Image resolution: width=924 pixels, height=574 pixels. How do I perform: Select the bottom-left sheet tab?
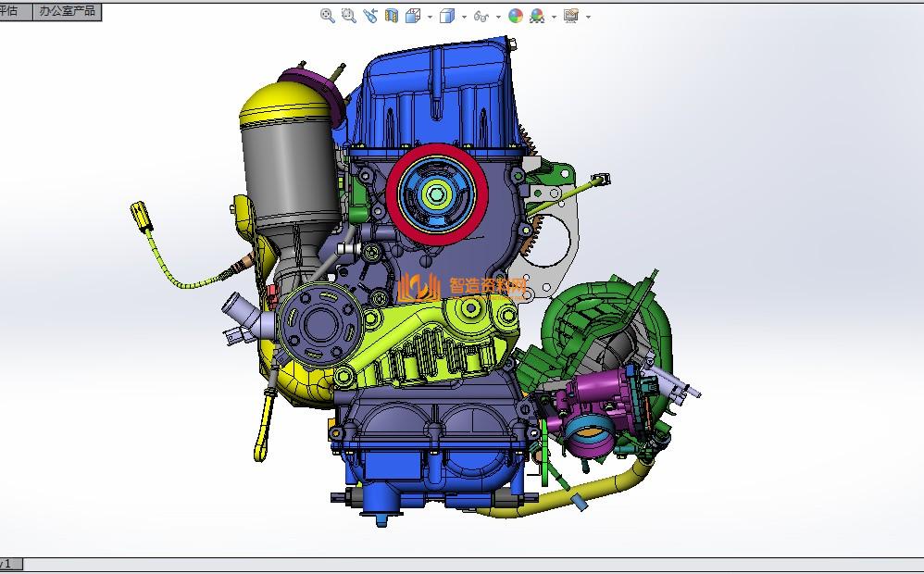[9, 564]
